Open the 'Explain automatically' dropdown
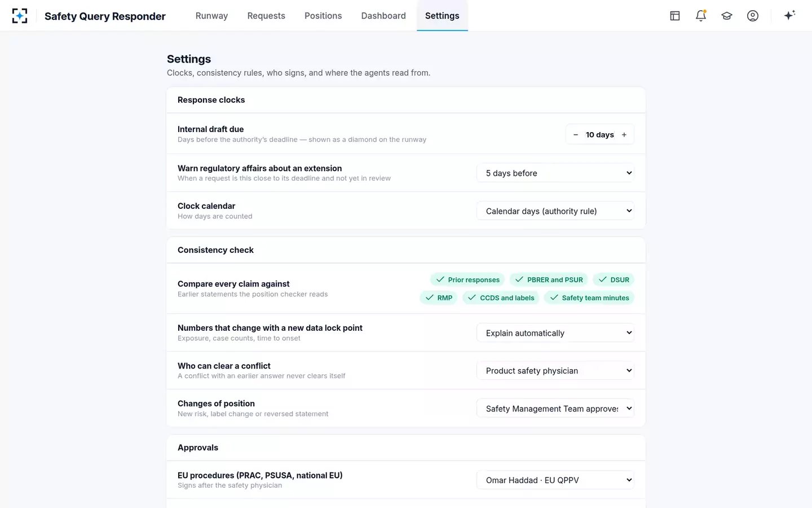The width and height of the screenshot is (812, 508). (x=555, y=333)
